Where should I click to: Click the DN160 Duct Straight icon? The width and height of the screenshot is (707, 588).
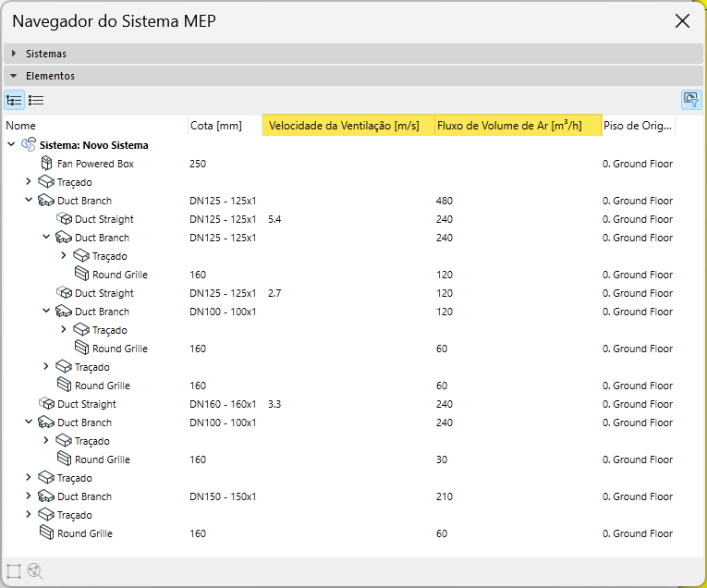[47, 404]
